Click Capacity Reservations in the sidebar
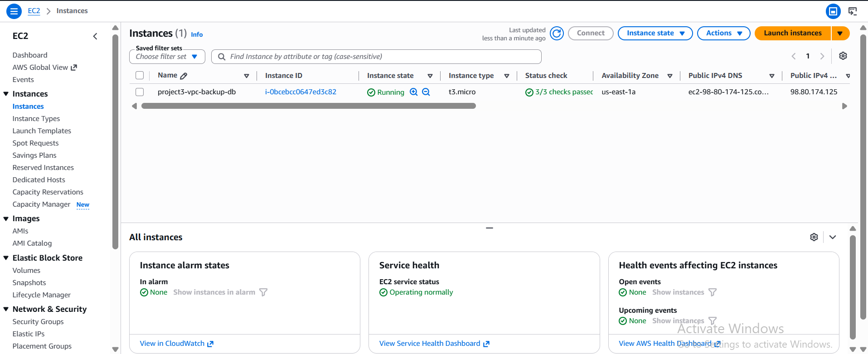The image size is (868, 354). [48, 192]
